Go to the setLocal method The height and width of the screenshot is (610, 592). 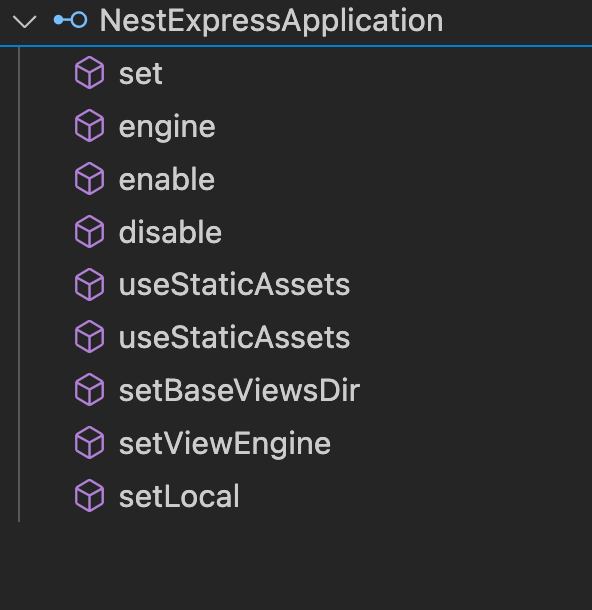pos(179,496)
